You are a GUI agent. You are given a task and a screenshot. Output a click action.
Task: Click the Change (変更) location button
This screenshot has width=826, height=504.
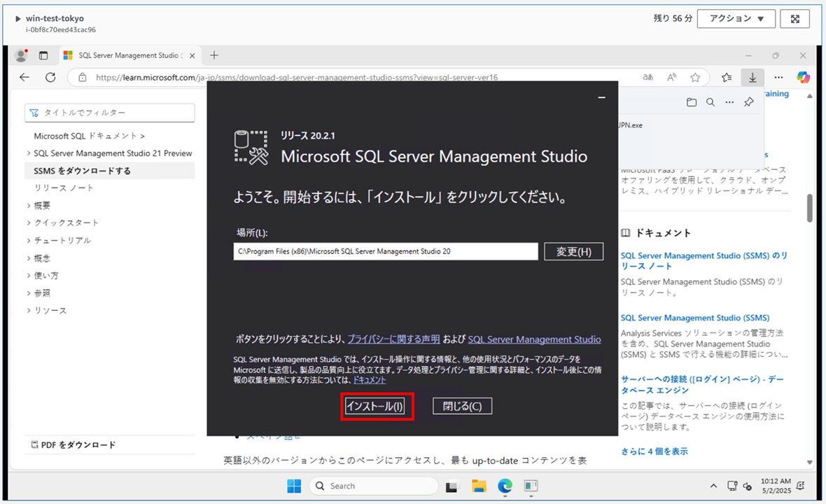pyautogui.click(x=573, y=252)
